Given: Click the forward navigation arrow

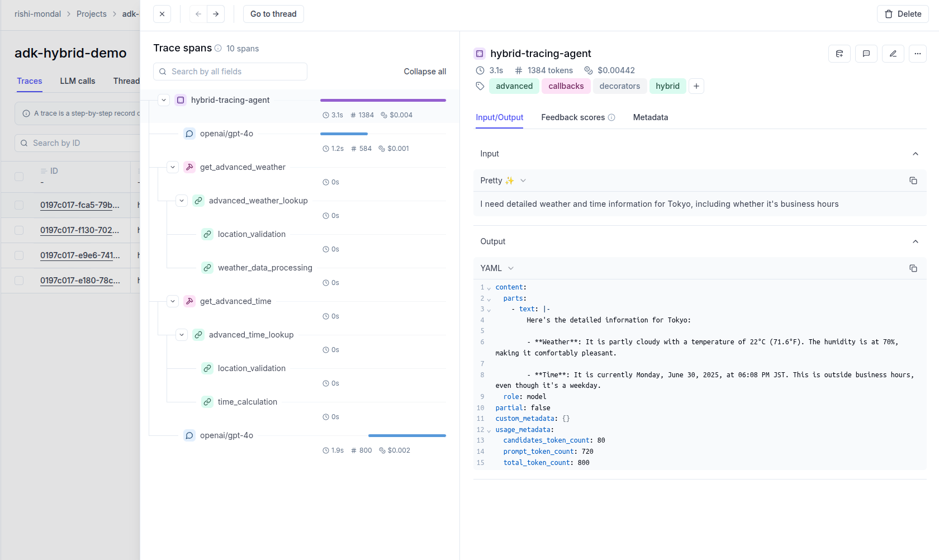Looking at the screenshot, I should click(216, 13).
